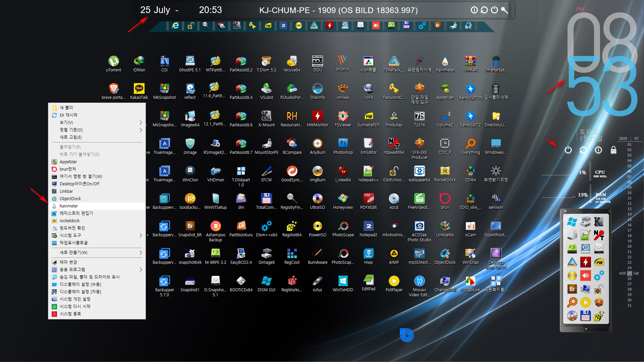This screenshot has height=362, width=644.
Task: Expand the 새로 만들기(W) submenu
Action: tap(97, 252)
